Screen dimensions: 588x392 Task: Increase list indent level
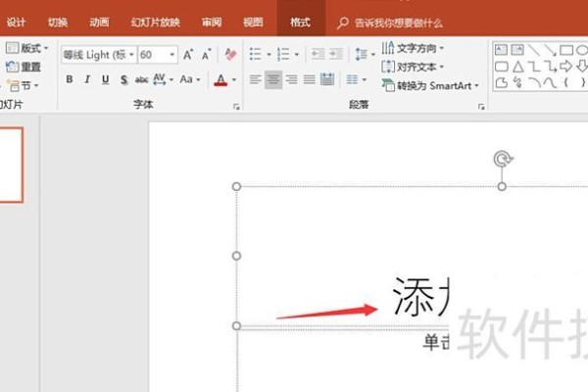(336, 55)
